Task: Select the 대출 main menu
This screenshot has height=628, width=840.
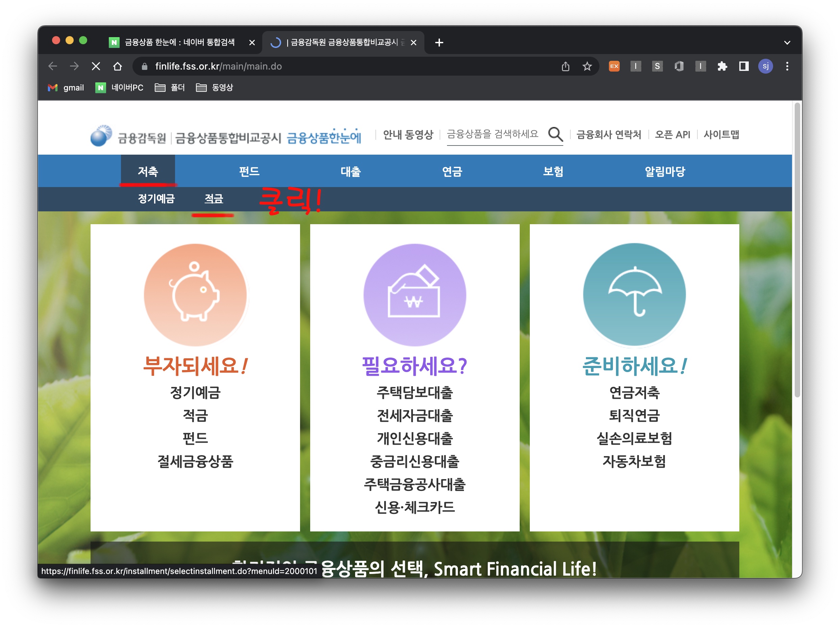Action: point(350,171)
